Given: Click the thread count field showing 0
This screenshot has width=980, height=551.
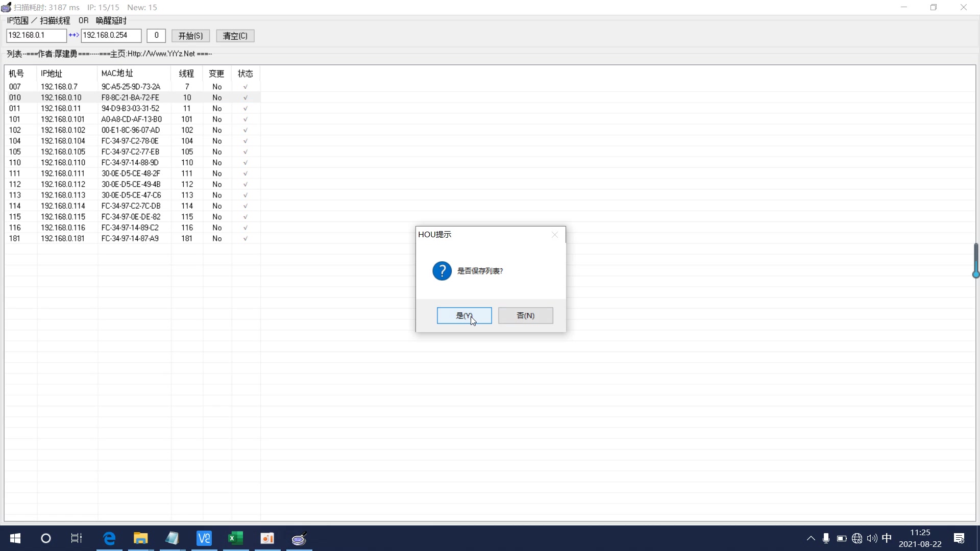Looking at the screenshot, I should click(x=156, y=35).
